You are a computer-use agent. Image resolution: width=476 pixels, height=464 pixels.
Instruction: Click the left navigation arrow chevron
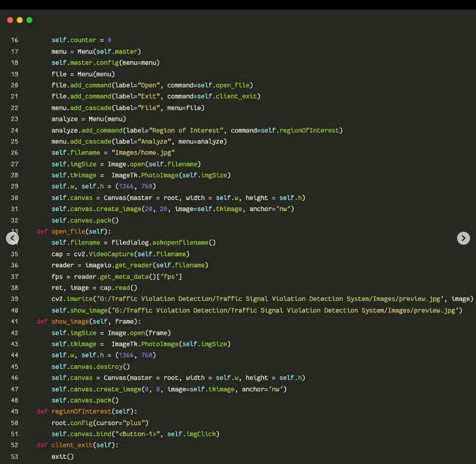(12, 238)
